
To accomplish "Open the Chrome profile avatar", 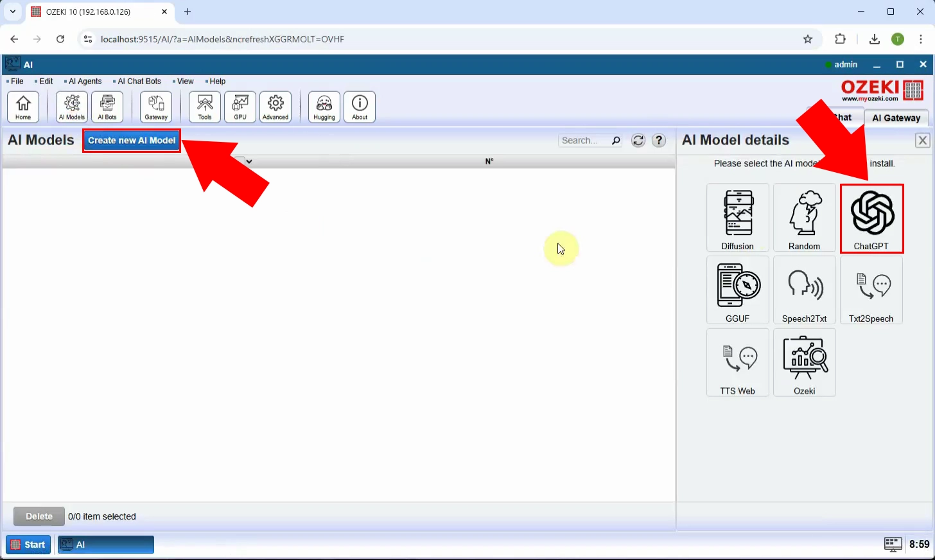I will click(898, 39).
